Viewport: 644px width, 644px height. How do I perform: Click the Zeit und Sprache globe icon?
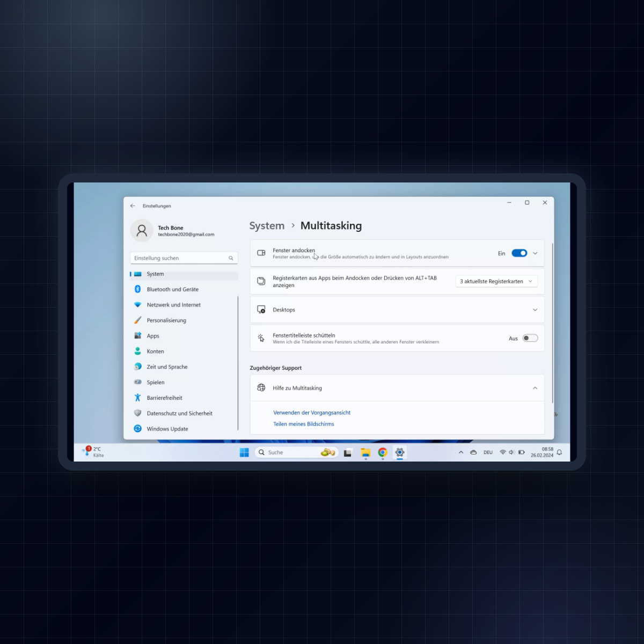tap(137, 367)
